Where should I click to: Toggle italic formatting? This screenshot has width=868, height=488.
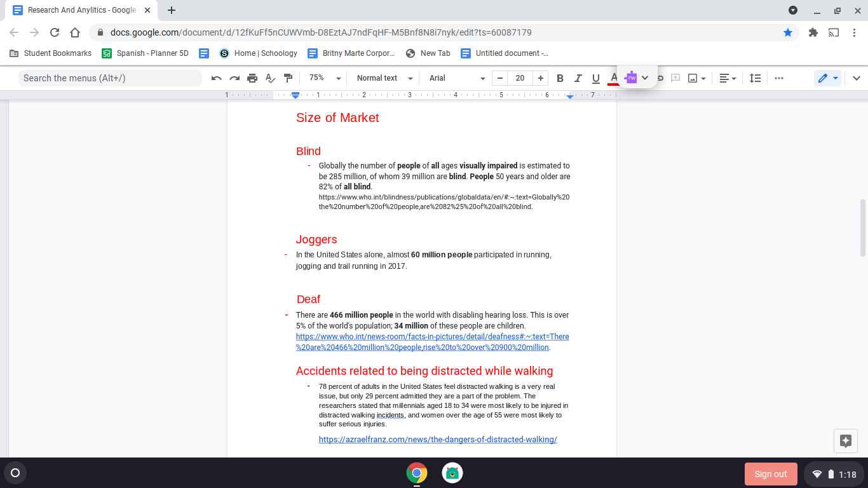pyautogui.click(x=578, y=78)
